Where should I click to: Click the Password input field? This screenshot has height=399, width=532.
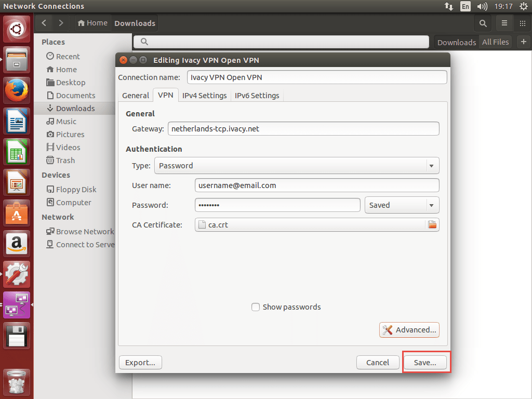277,205
